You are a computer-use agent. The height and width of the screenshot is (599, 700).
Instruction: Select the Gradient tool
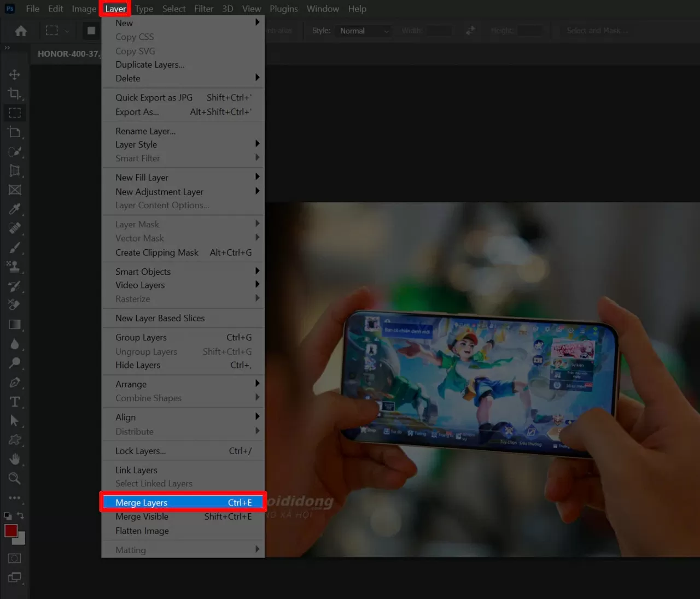15,324
